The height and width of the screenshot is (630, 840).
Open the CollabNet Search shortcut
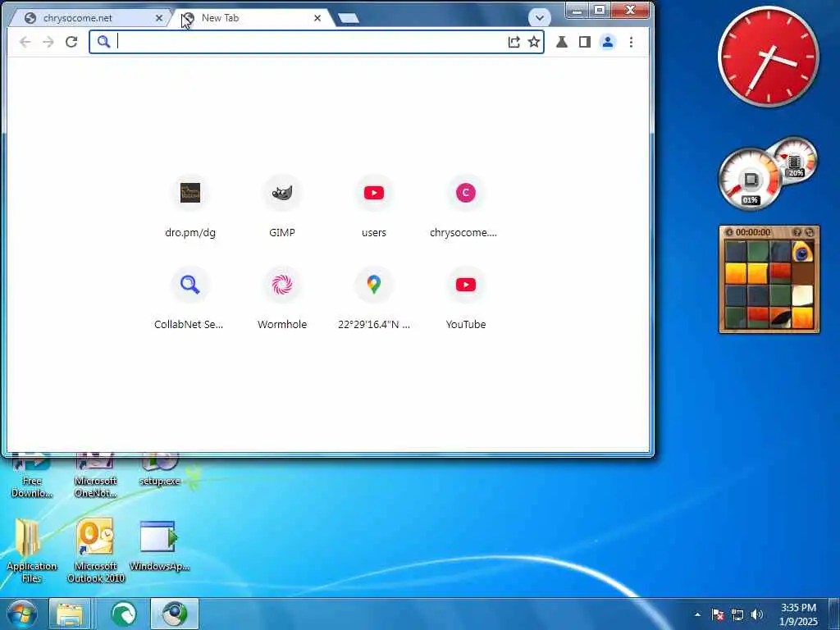(x=190, y=298)
